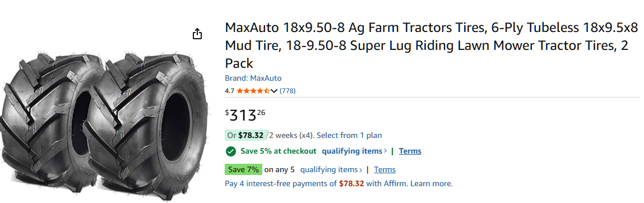Open Terms for the Save 7% offer
This screenshot has height=203, width=644.
[385, 170]
